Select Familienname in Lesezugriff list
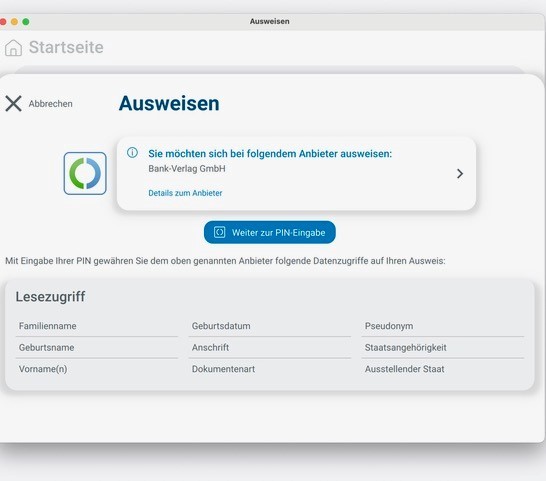The width and height of the screenshot is (546, 481). point(96,326)
